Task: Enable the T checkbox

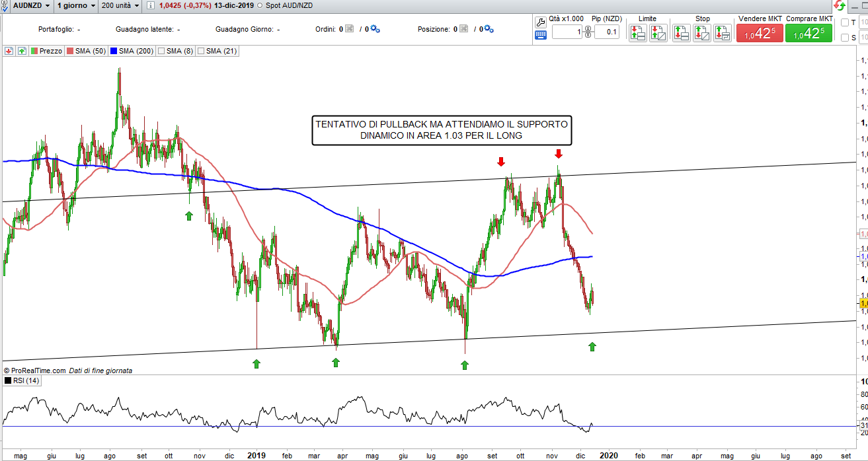Action: pyautogui.click(x=845, y=23)
